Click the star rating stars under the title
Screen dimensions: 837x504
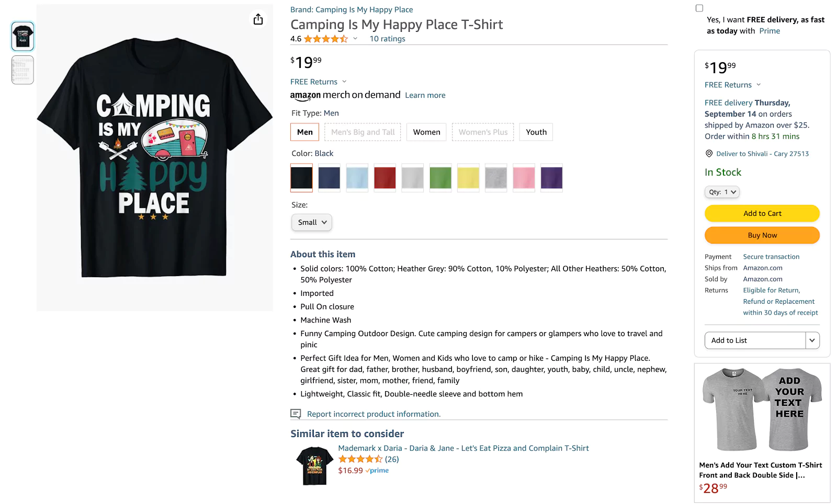pos(324,38)
